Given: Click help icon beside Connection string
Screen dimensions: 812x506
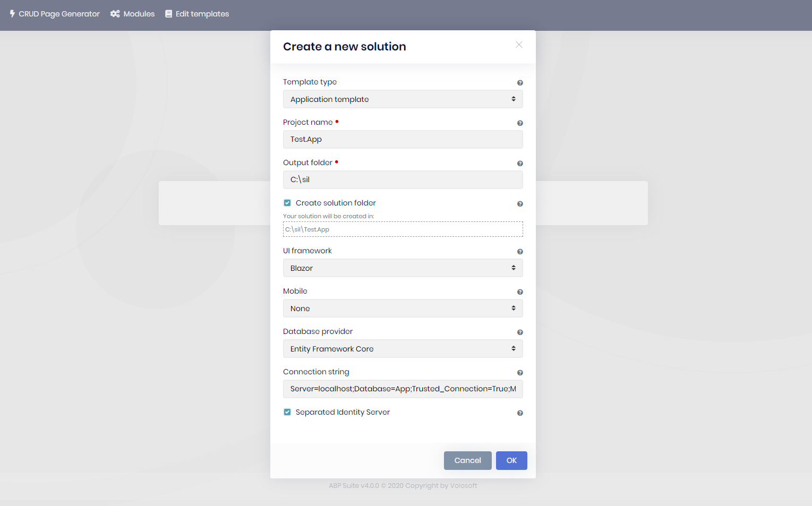Looking at the screenshot, I should (x=520, y=373).
